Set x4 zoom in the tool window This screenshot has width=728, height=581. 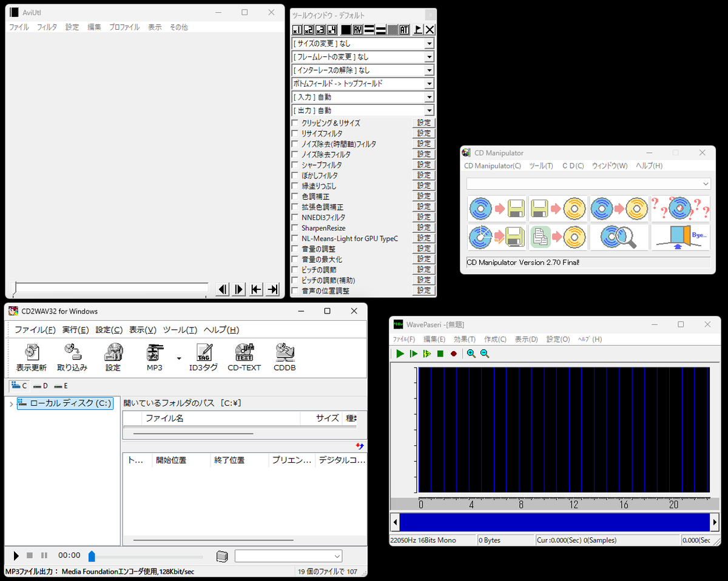coord(332,30)
